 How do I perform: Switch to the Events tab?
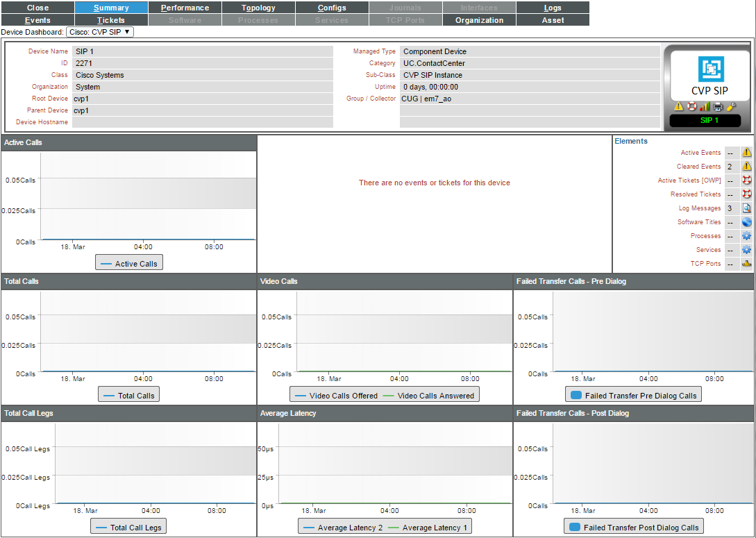pos(37,20)
